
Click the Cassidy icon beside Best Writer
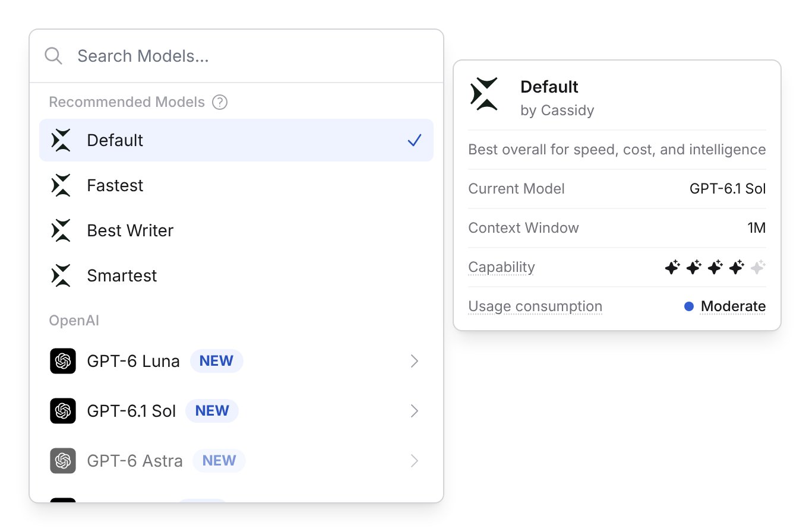(x=61, y=230)
